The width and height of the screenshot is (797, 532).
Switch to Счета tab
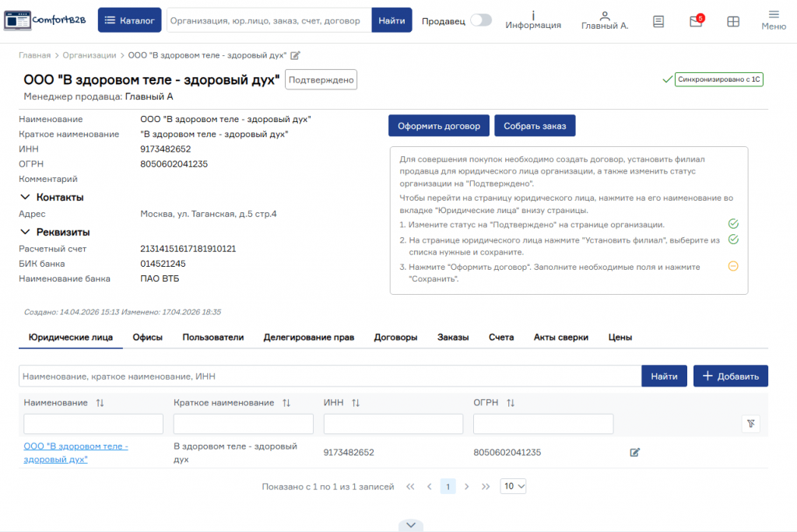[x=501, y=338]
